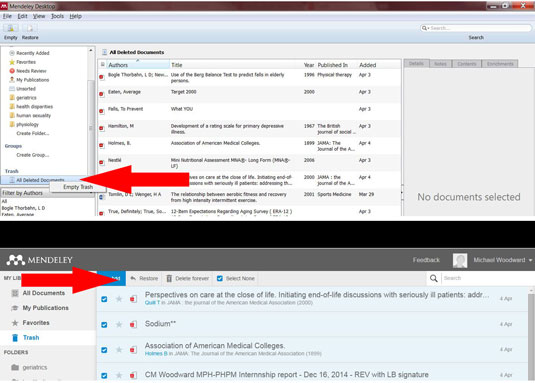Open Needs Review in the sidebar
This screenshot has width=535, height=383.
(x=31, y=71)
